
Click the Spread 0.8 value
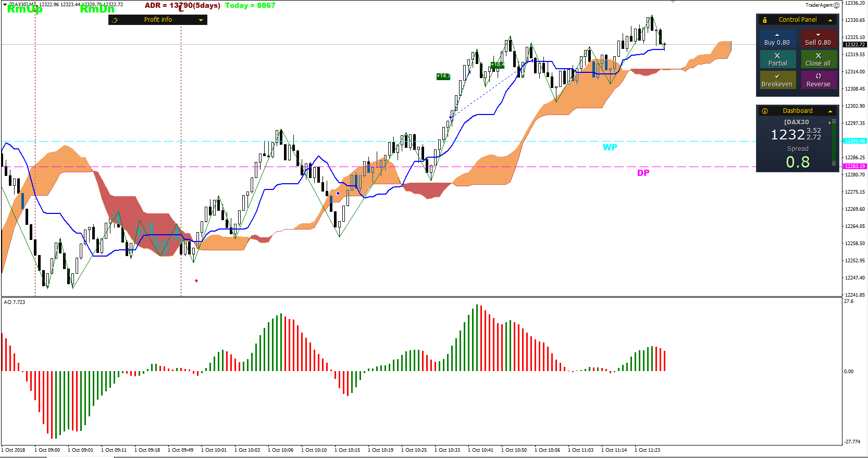(798, 162)
